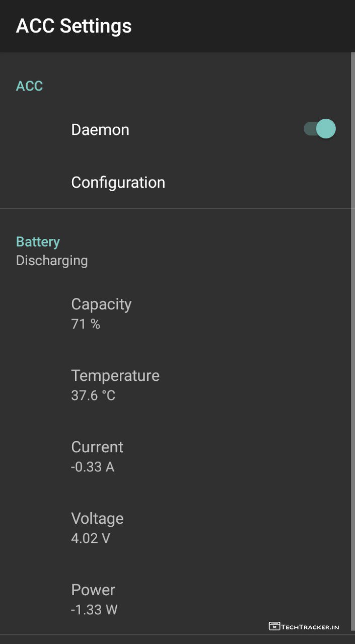Click the -1.33 W reading
Image resolution: width=355 pixels, height=644 pixels.
94,610
